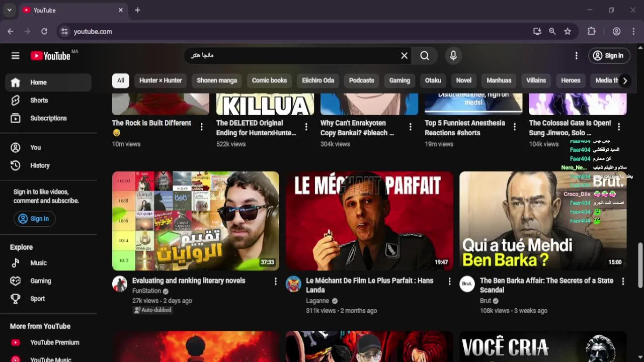Screen dimensions: 644x362
Task: Open more options for The Ben Barka Affair video
Action: [623, 282]
